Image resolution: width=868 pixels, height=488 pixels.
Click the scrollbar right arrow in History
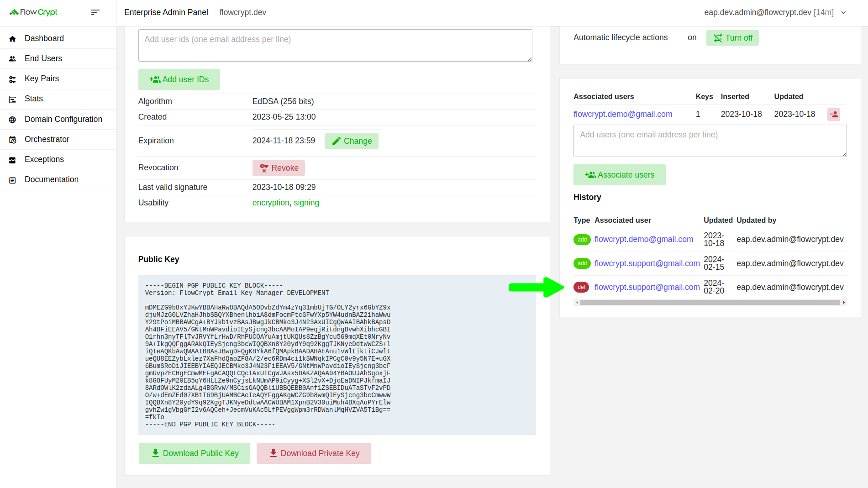pyautogui.click(x=844, y=302)
